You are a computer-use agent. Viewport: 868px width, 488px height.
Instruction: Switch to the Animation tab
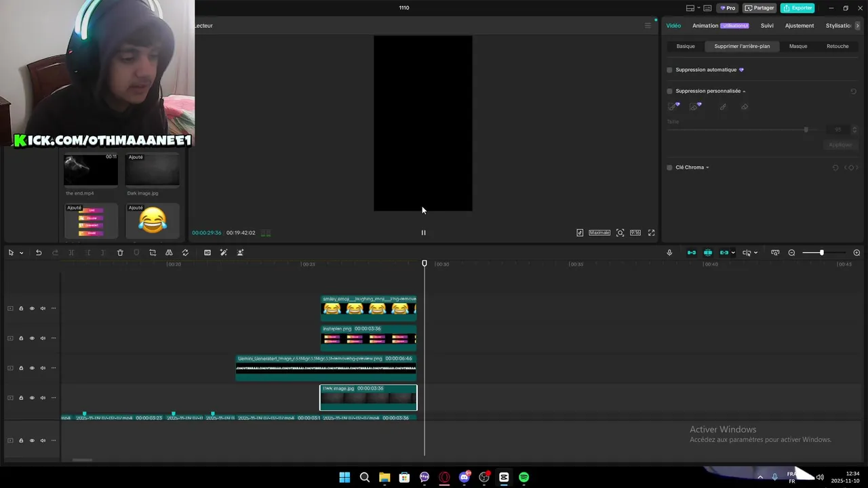[705, 26]
